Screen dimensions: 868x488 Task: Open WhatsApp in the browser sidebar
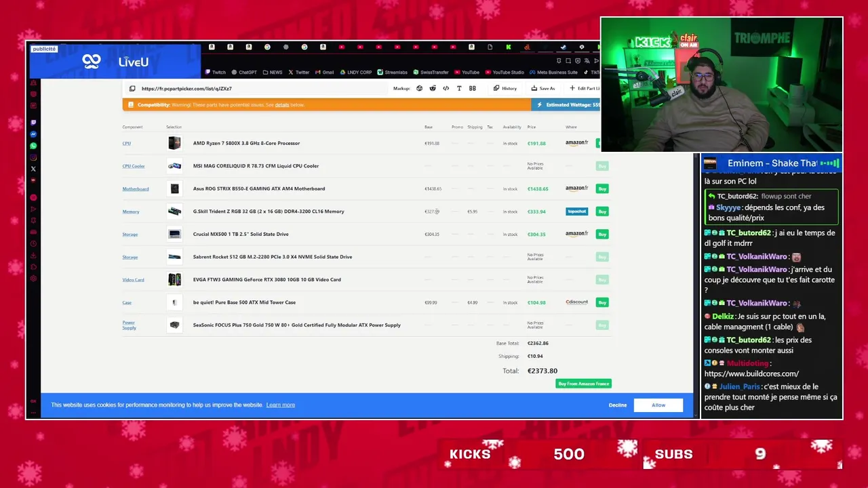33,146
